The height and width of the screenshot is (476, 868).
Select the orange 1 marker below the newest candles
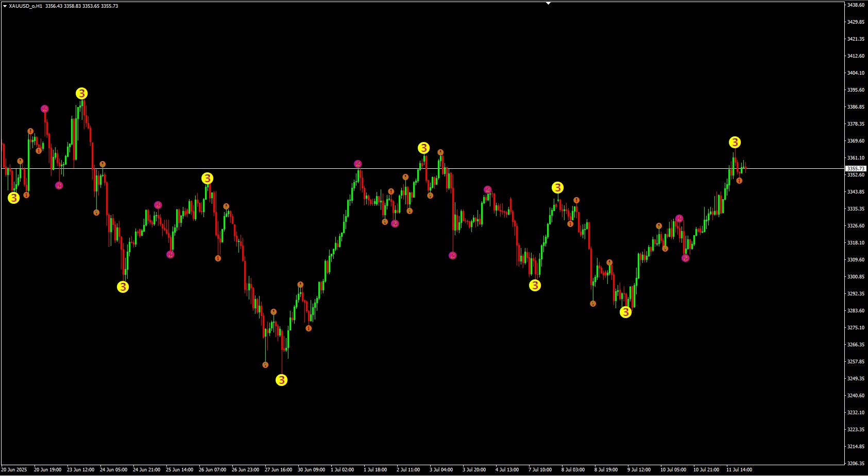tap(739, 181)
